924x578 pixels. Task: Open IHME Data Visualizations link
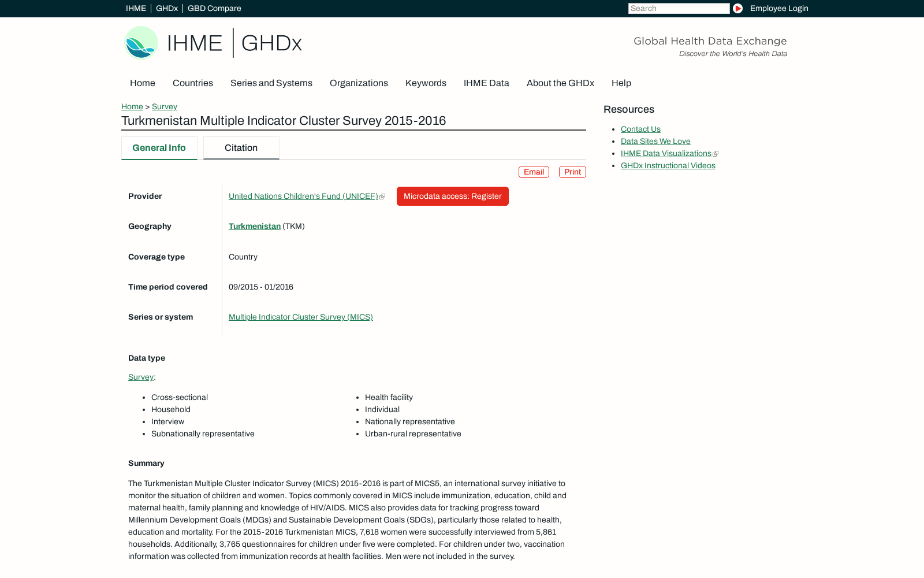click(x=666, y=154)
